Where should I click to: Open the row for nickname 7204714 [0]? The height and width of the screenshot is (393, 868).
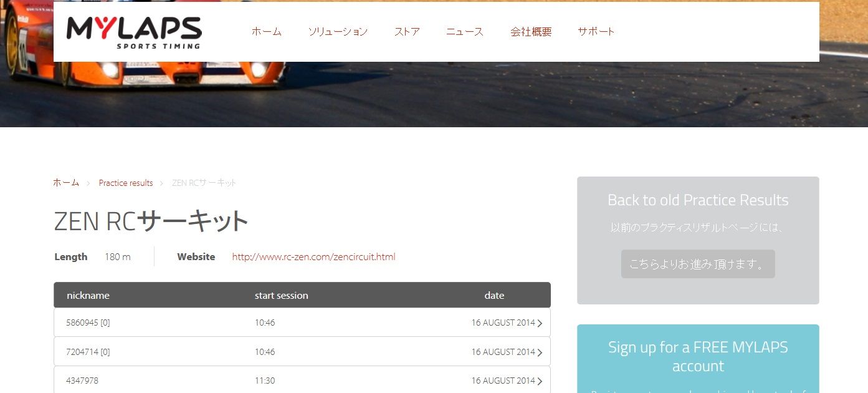tap(302, 351)
